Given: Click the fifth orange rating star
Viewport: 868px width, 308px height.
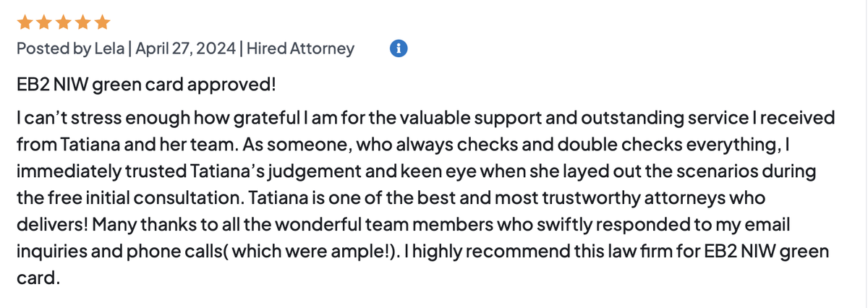Looking at the screenshot, I should (x=101, y=22).
